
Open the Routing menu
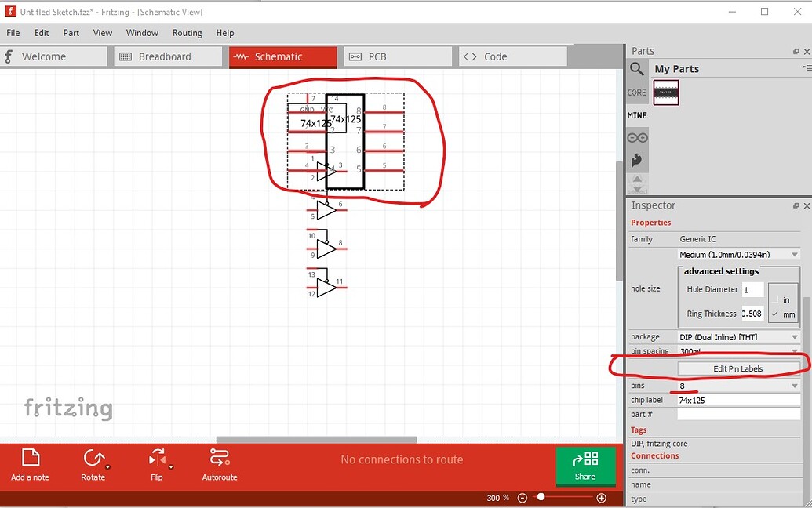tap(187, 33)
